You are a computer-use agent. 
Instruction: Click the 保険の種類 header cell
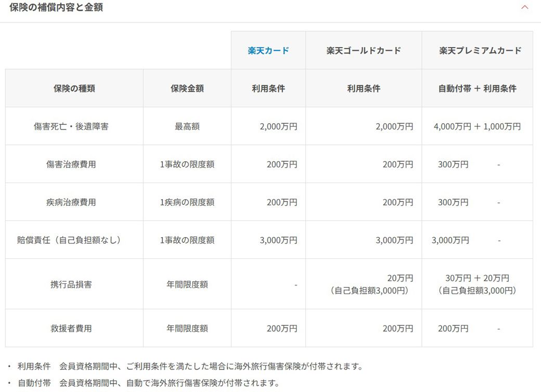click(73, 88)
